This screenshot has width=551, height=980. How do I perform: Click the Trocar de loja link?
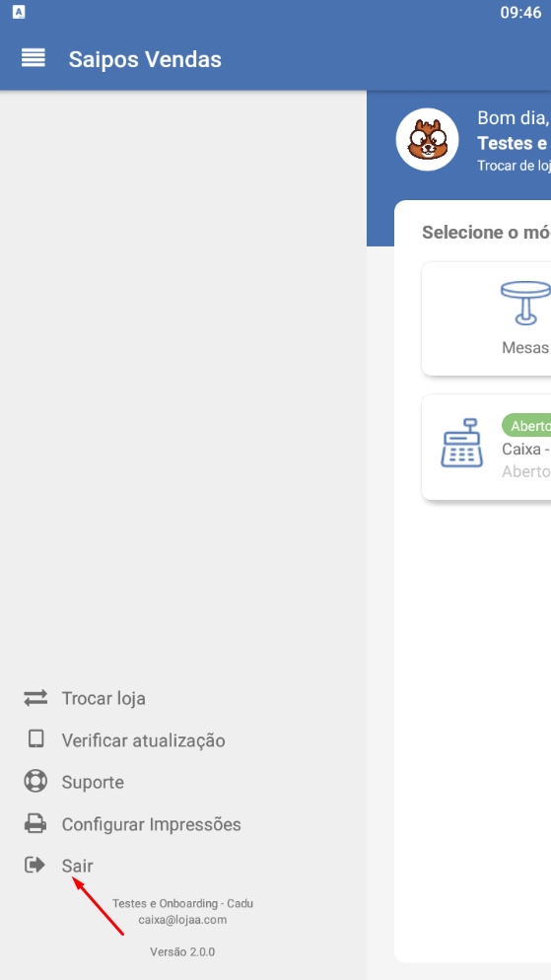[x=514, y=167]
